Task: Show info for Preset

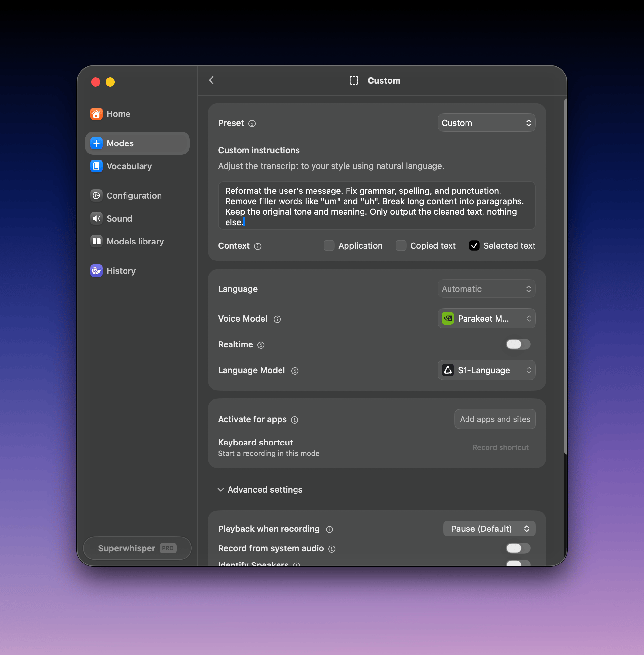Action: click(x=252, y=124)
